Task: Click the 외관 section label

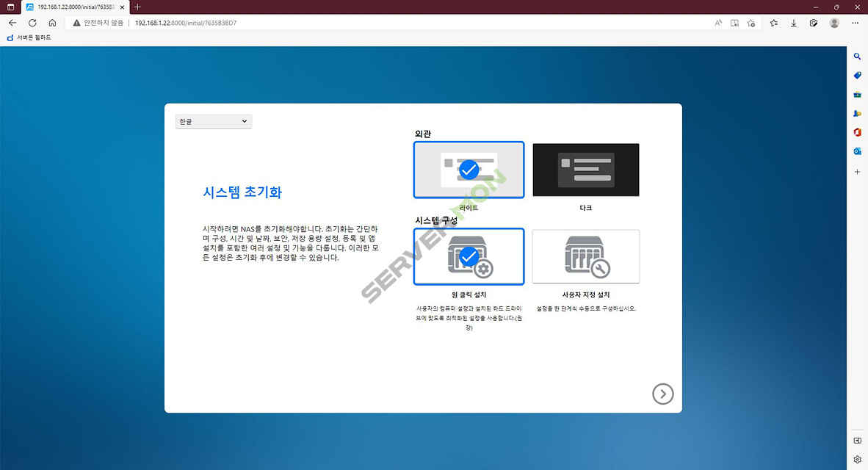Action: pos(423,134)
